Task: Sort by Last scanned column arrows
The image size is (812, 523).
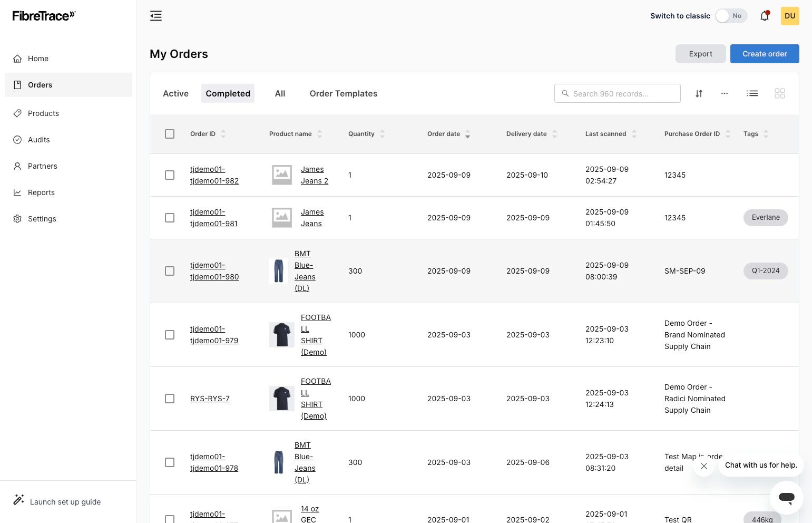Action: (x=634, y=134)
